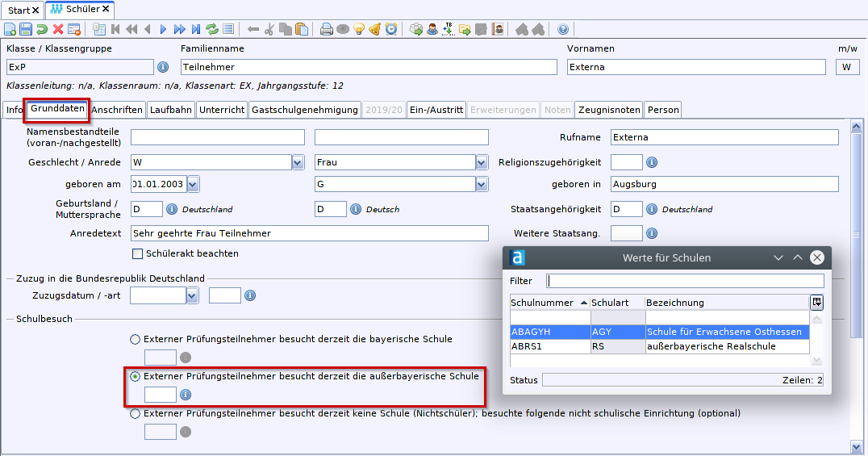This screenshot has width=868, height=456.
Task: Expand the Werte für Schulen dialog (up chevron)
Action: point(798,257)
